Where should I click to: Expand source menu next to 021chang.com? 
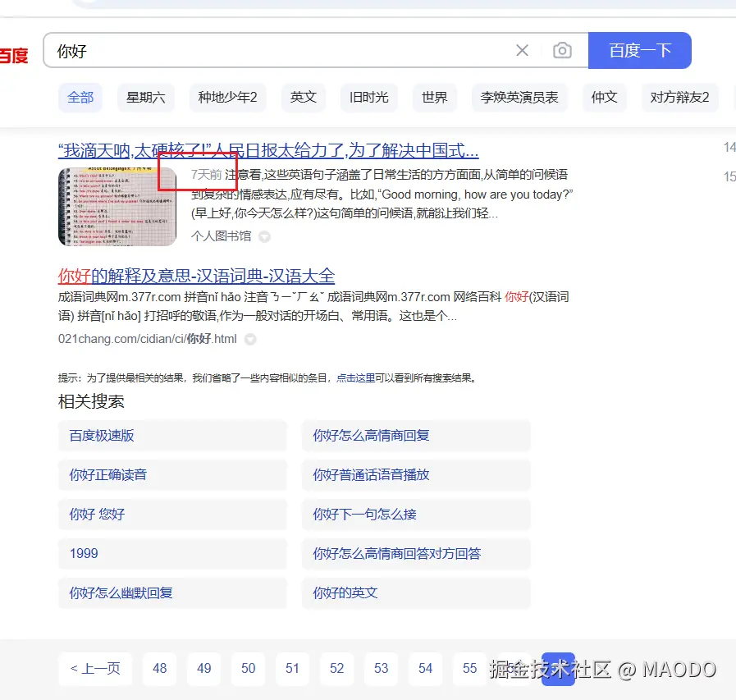click(250, 339)
